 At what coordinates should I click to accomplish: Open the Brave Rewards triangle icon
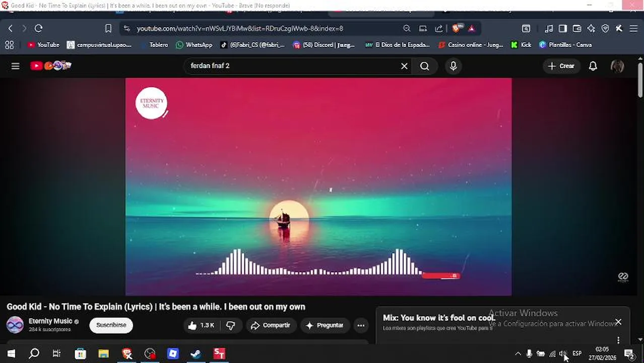coord(471,29)
